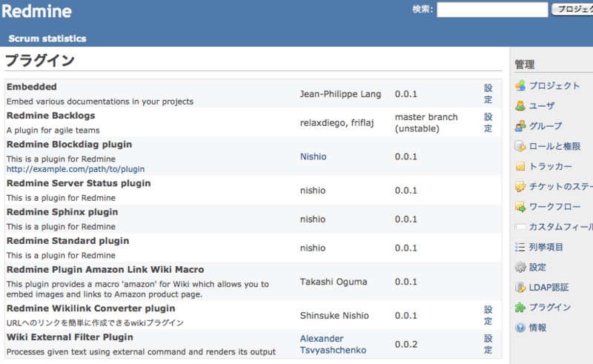Screen dimensions: 593x364
Task: Click the Trackers icon in sidebar
Action: tap(520, 167)
